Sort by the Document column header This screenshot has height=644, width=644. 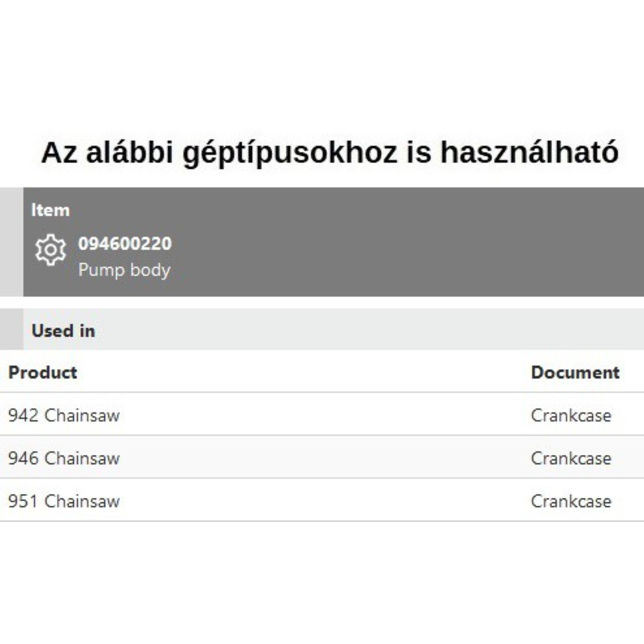pos(575,372)
